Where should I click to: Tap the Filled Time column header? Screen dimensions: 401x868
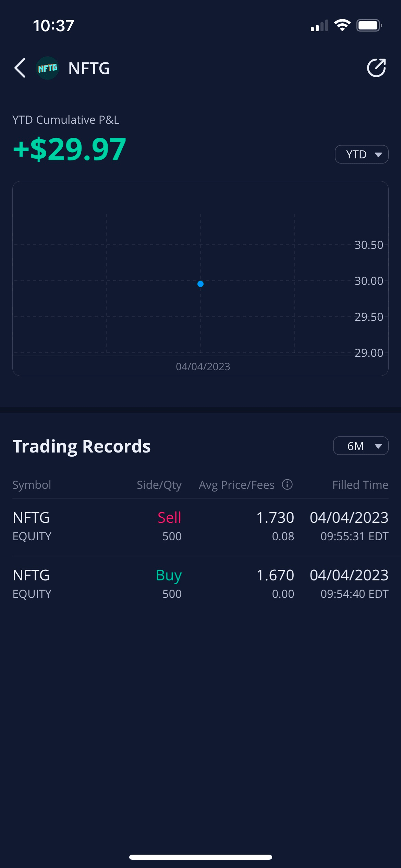(360, 485)
